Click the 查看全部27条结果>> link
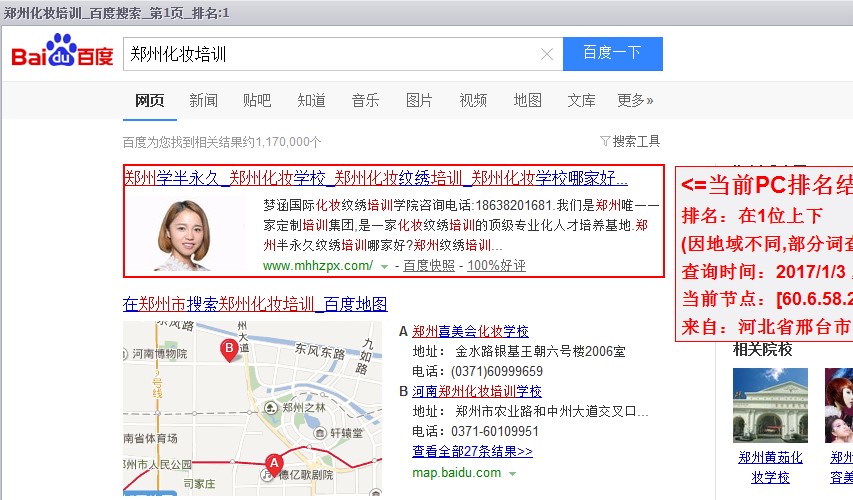Screen dimensions: 853x500 (x=472, y=451)
